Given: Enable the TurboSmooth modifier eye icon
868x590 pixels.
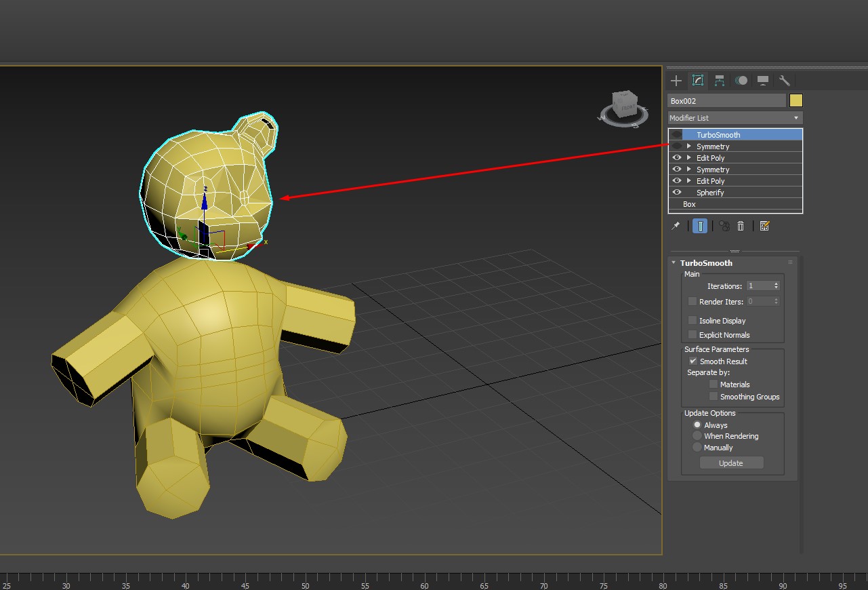Looking at the screenshot, I should click(x=676, y=135).
